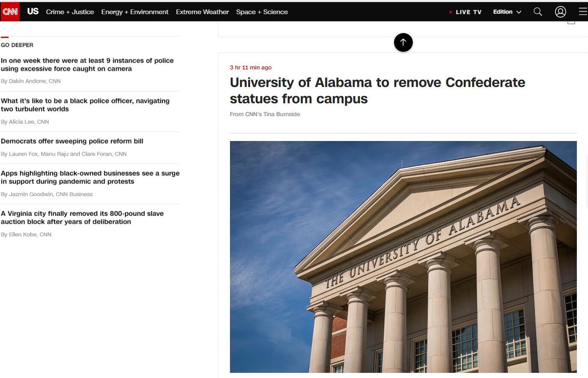Open black-owned businesses apps article
This screenshot has width=588, height=378.
(90, 177)
